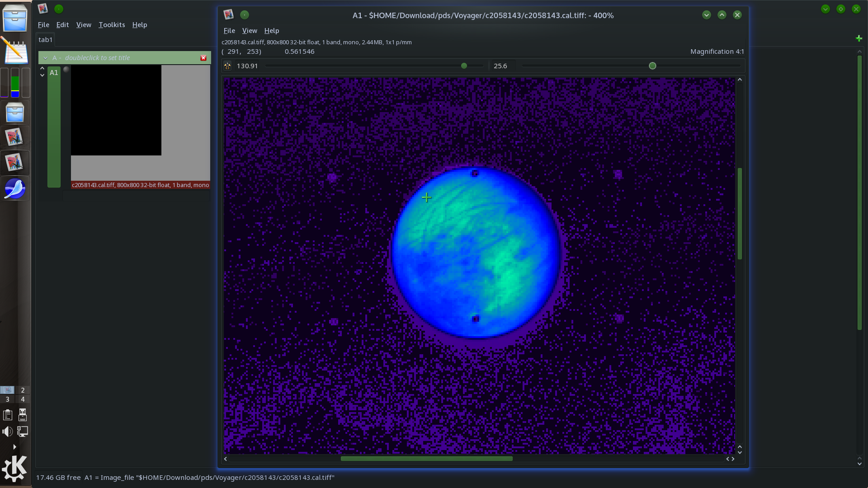
Task: Click row A1 down arrow expander
Action: [x=42, y=75]
